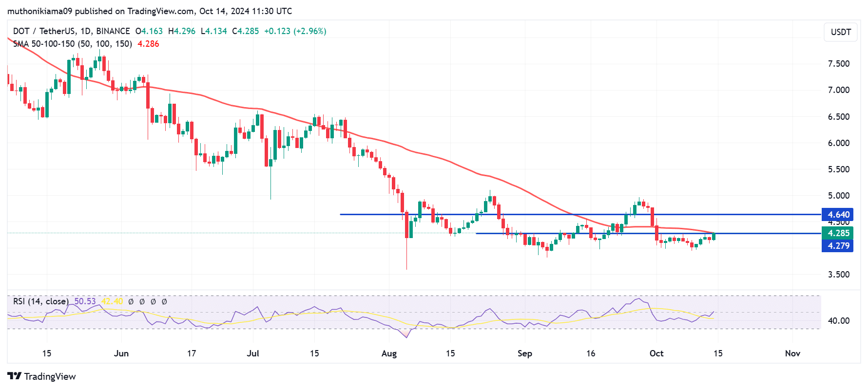Screen dimensions: 868x389
Task: Click the open price value O4.163
Action: [x=149, y=31]
